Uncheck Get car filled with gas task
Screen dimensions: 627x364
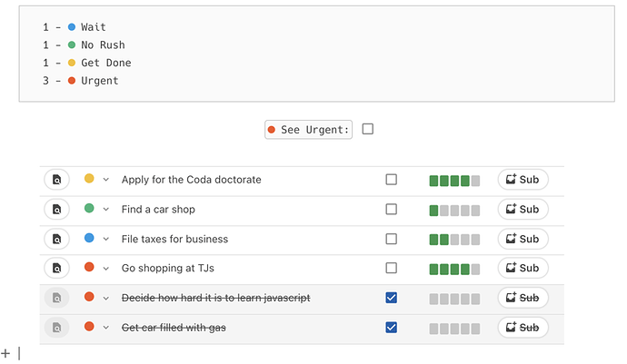pyautogui.click(x=391, y=328)
